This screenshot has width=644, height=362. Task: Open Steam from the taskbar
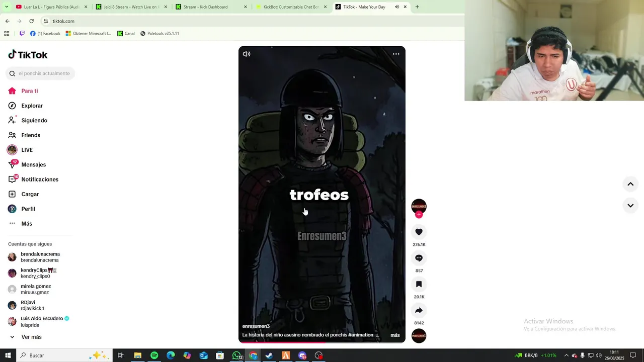269,355
